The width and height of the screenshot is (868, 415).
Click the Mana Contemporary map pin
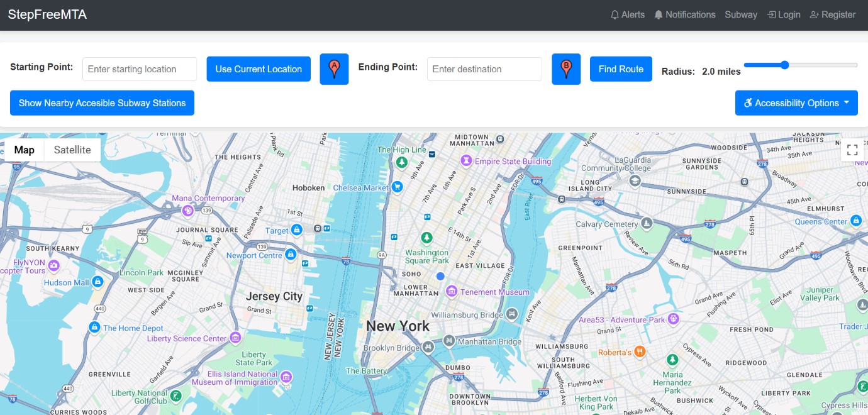coord(187,211)
